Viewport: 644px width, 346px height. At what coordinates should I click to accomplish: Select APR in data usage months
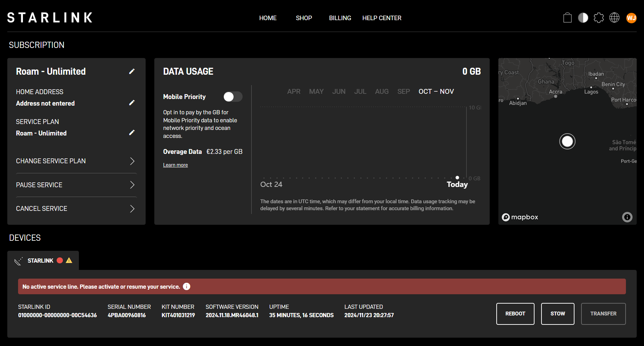[294, 91]
